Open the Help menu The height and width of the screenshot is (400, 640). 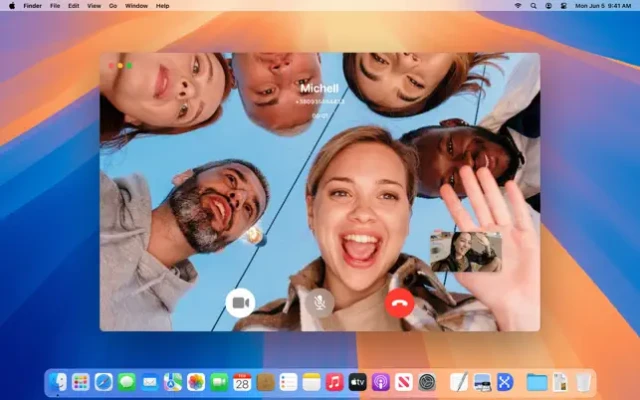162,6
